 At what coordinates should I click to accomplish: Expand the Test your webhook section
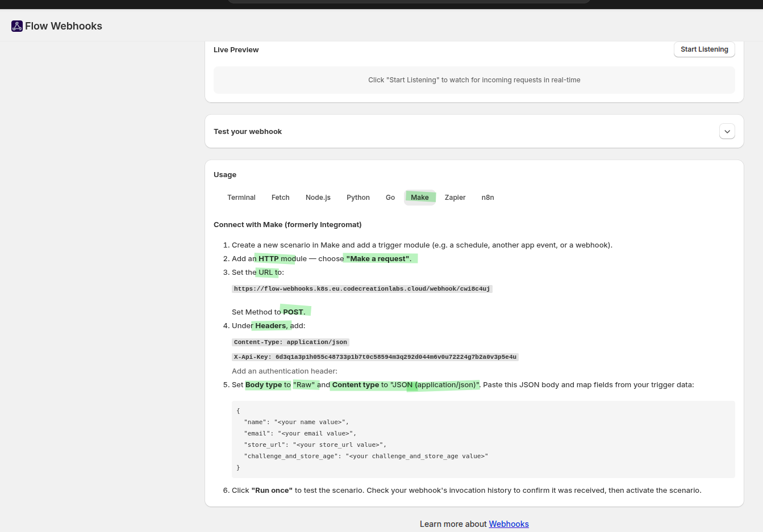(x=727, y=131)
